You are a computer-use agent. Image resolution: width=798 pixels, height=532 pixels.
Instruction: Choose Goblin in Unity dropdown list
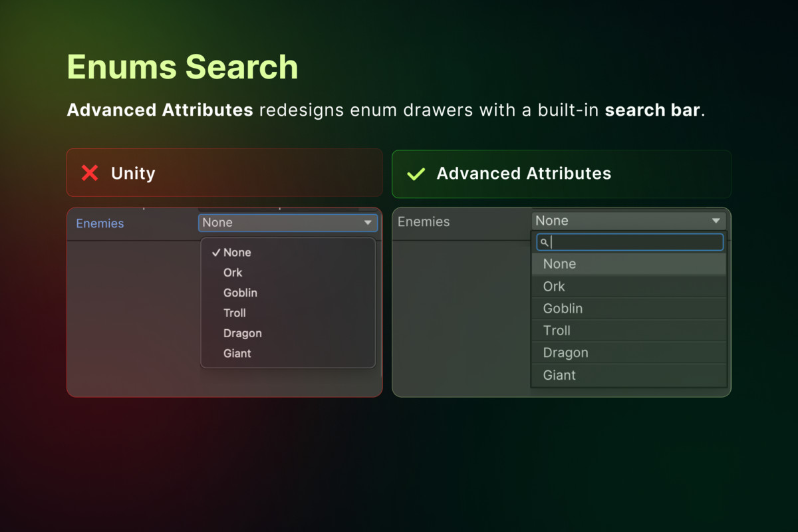(x=240, y=293)
